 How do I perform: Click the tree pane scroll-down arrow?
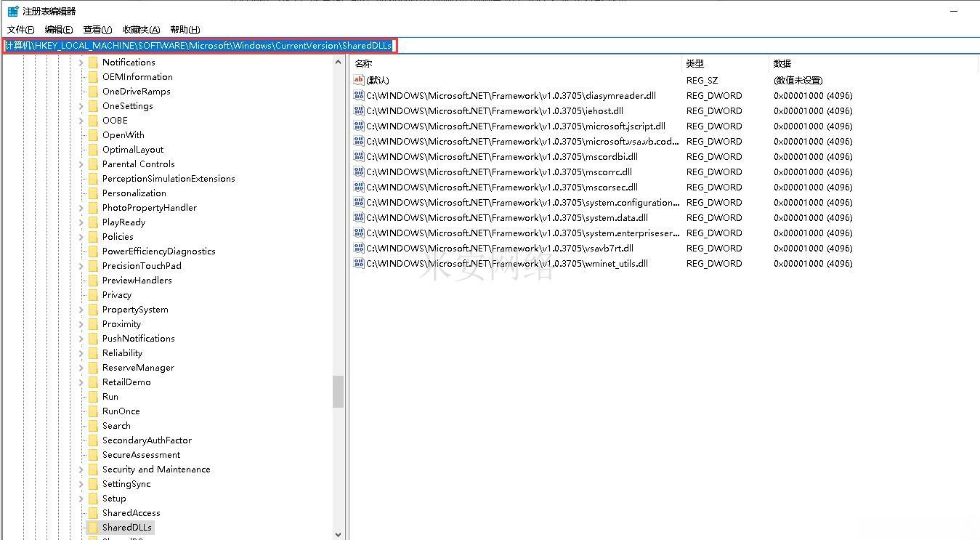339,534
